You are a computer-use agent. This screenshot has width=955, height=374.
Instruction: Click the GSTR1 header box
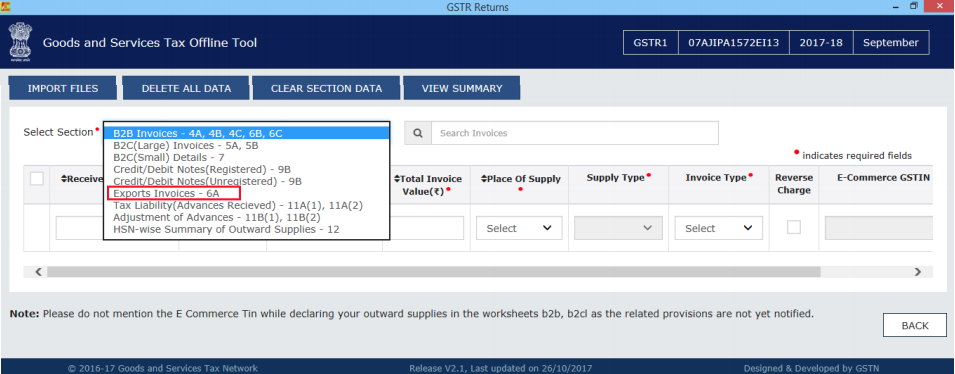(x=651, y=43)
